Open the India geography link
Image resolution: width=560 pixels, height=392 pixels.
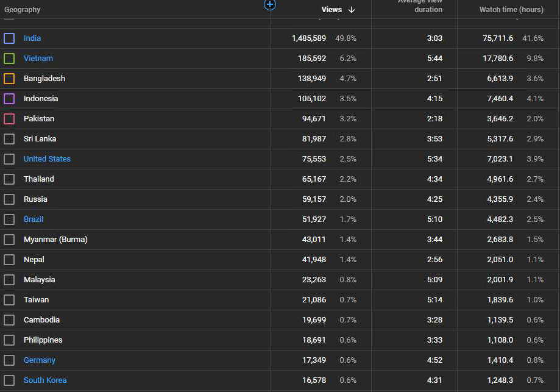coord(32,38)
